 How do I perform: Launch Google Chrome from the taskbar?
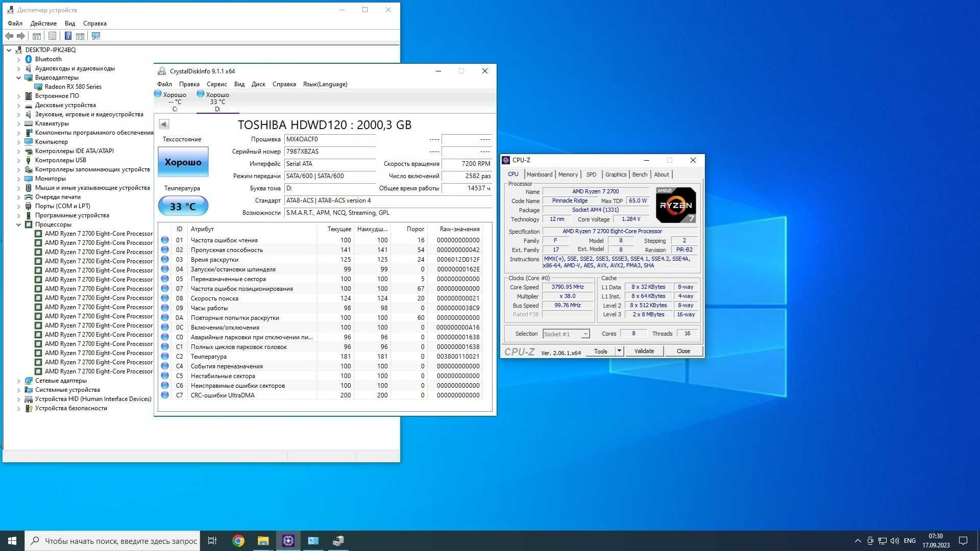pyautogui.click(x=238, y=541)
